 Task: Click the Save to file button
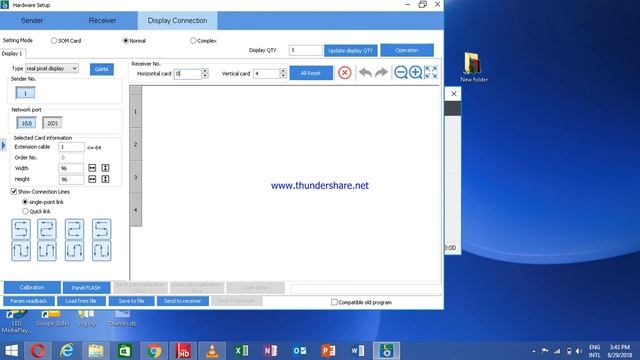pyautogui.click(x=131, y=301)
